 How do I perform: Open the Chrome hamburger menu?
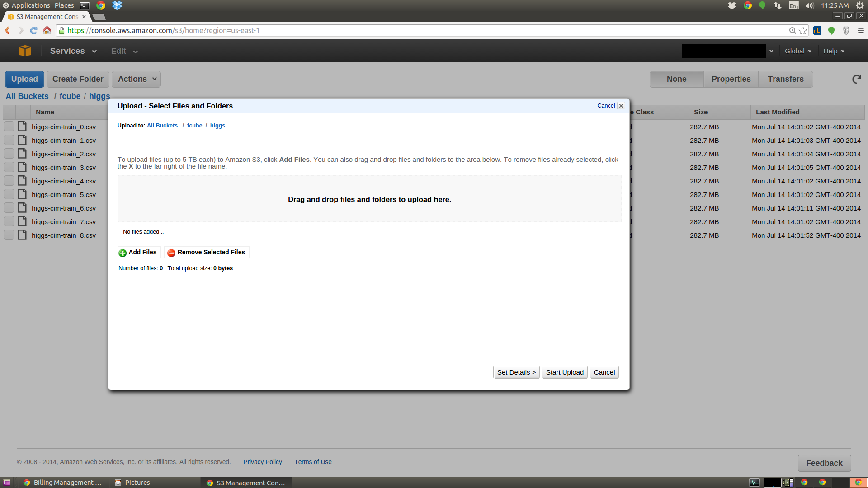[x=861, y=30]
